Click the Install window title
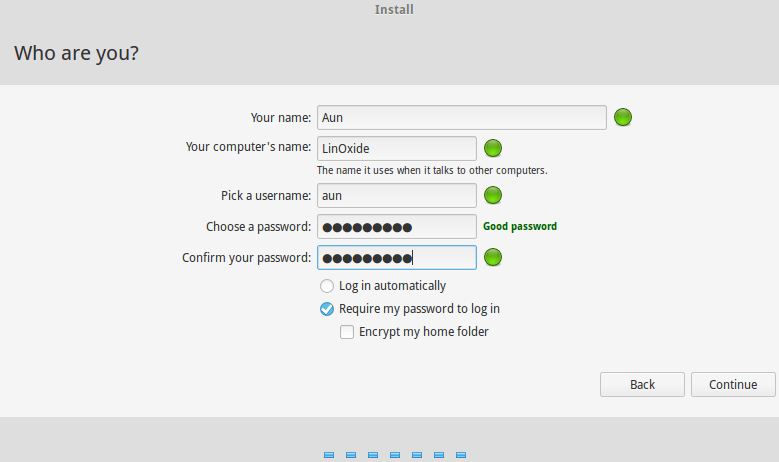The image size is (779, 462). pos(394,10)
